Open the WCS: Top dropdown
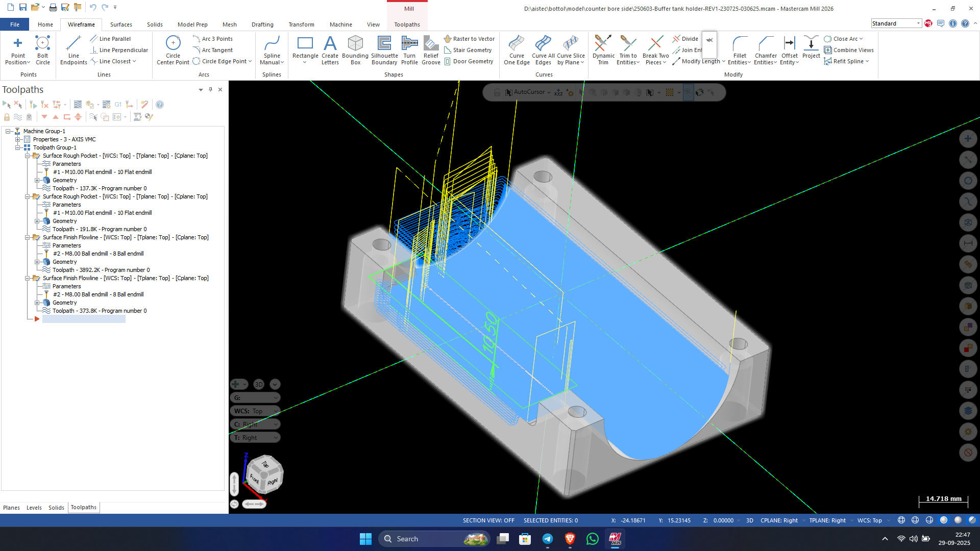The width and height of the screenshot is (980, 551). click(255, 411)
